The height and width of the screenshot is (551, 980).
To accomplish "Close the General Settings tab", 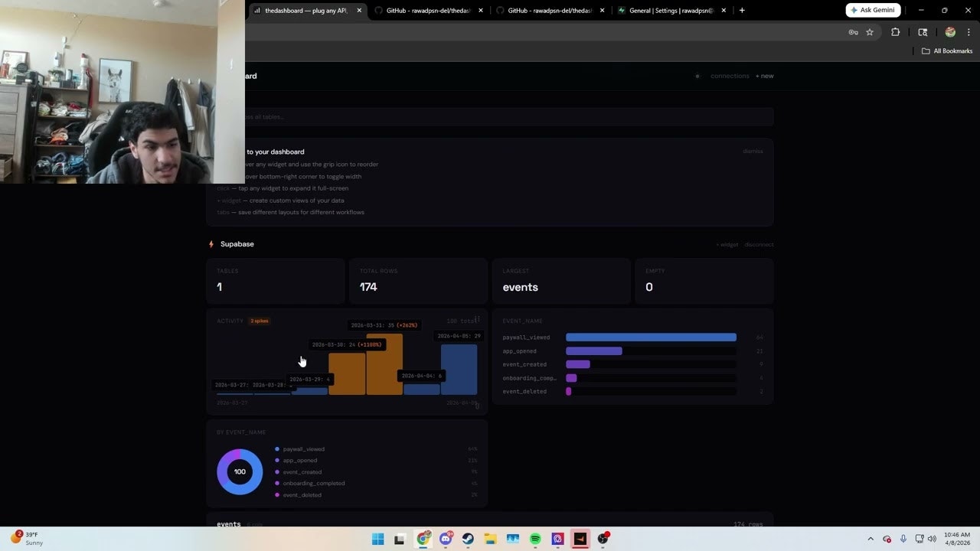I will (x=724, y=11).
